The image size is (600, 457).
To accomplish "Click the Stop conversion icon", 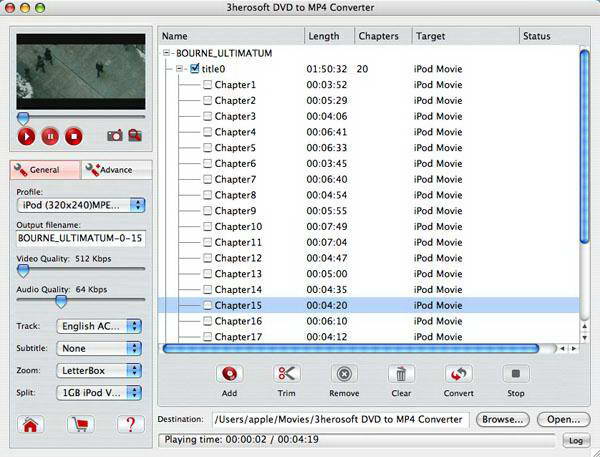I will 515,374.
